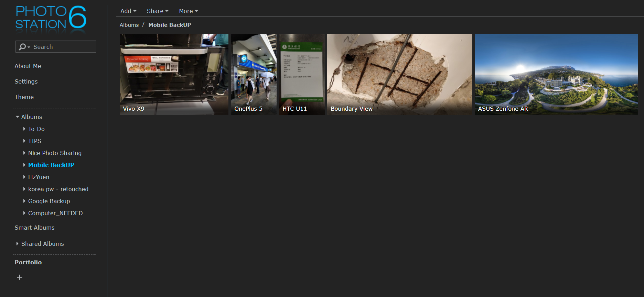Expand the Google Backup album arrow
The image size is (644, 297).
24,201
